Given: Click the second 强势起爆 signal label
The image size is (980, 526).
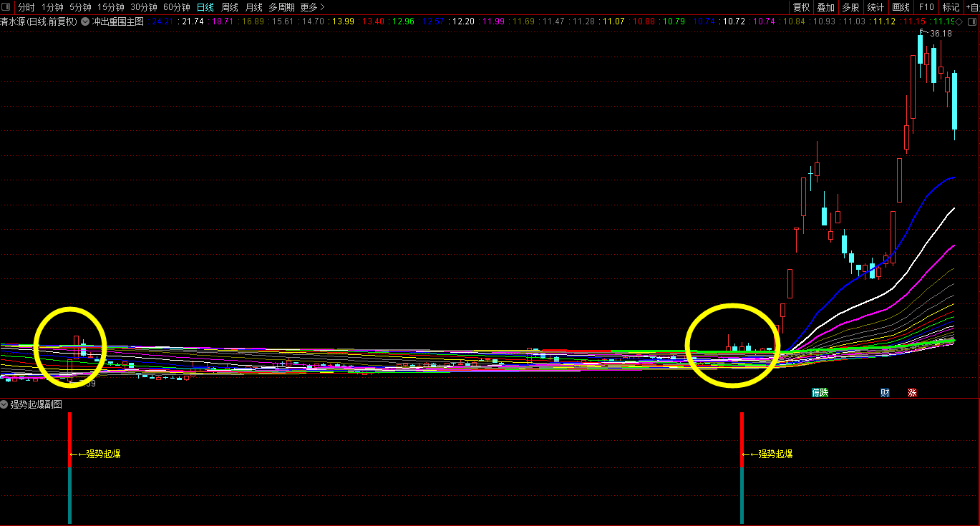Looking at the screenshot, I should click(775, 454).
